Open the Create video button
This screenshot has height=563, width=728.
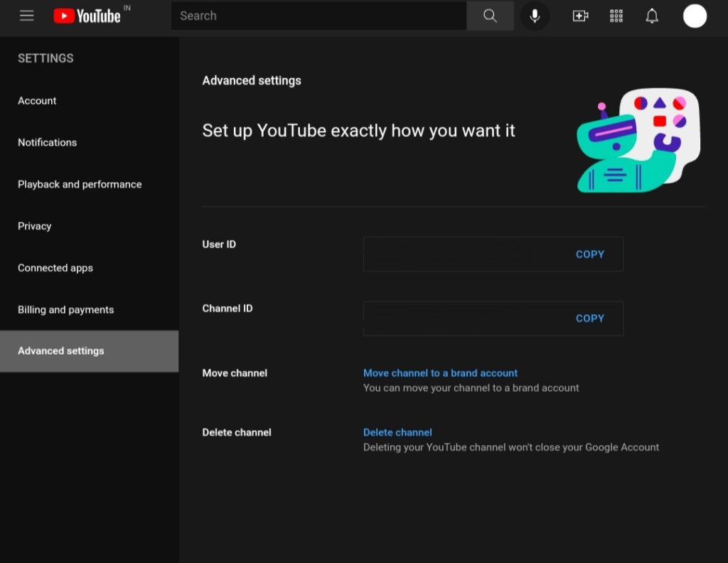580,16
